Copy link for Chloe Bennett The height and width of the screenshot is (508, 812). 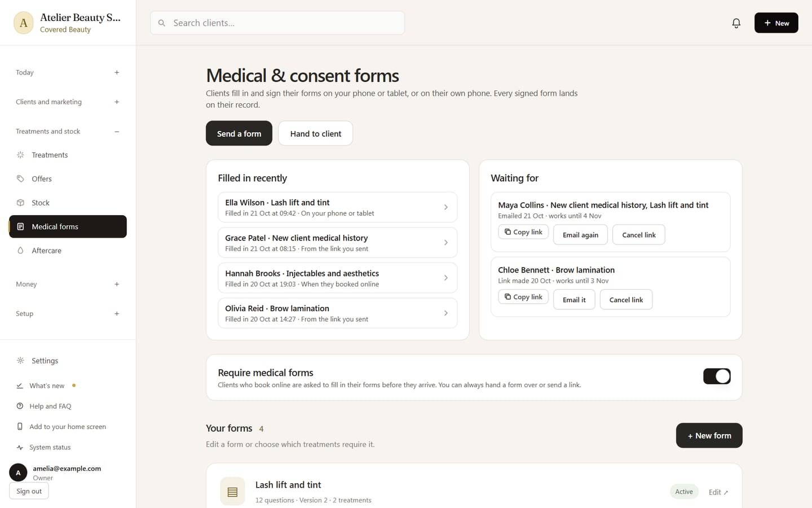(x=523, y=297)
